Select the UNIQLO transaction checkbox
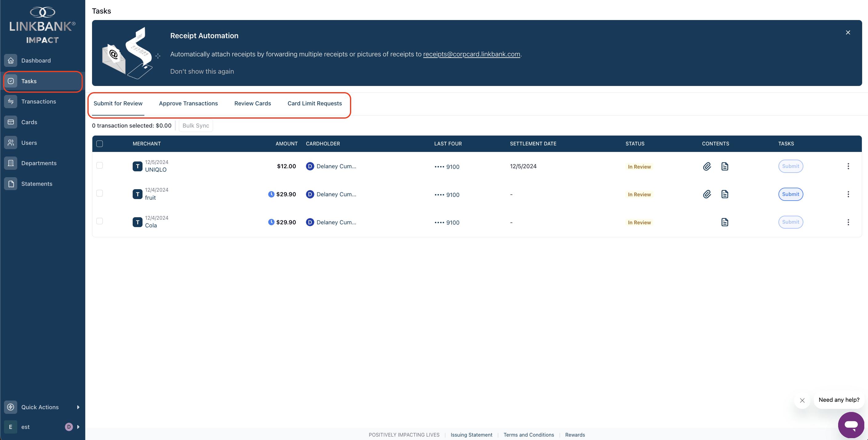Screen dimensions: 868x440 point(100,165)
